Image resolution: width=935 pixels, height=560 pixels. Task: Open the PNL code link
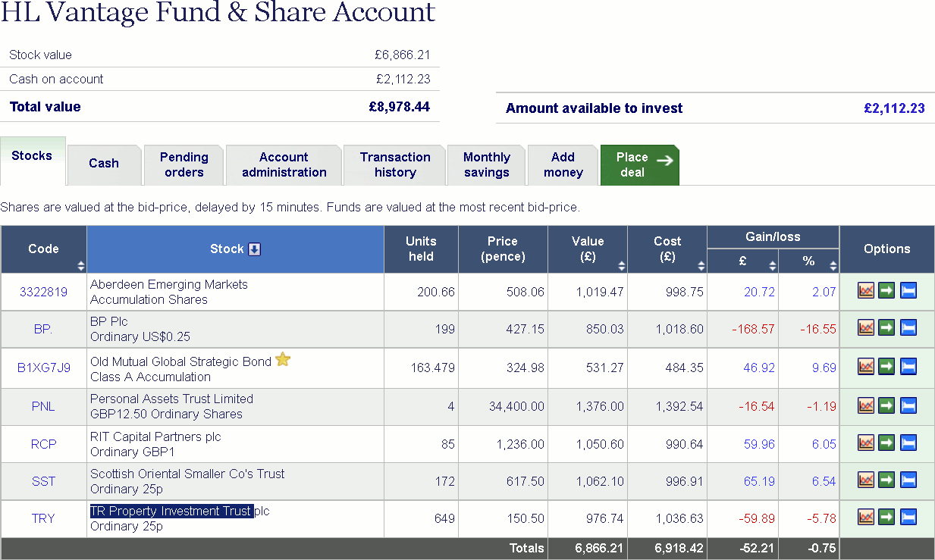coord(43,406)
